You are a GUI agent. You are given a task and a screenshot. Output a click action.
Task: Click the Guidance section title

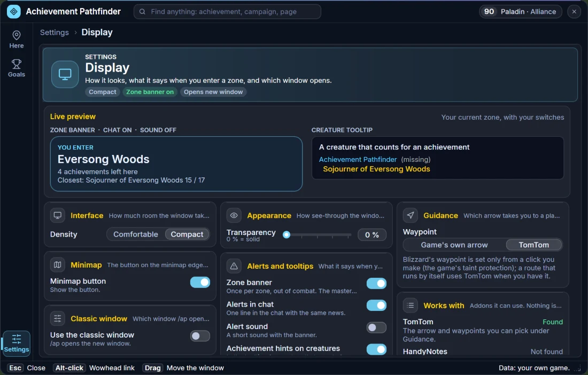440,215
